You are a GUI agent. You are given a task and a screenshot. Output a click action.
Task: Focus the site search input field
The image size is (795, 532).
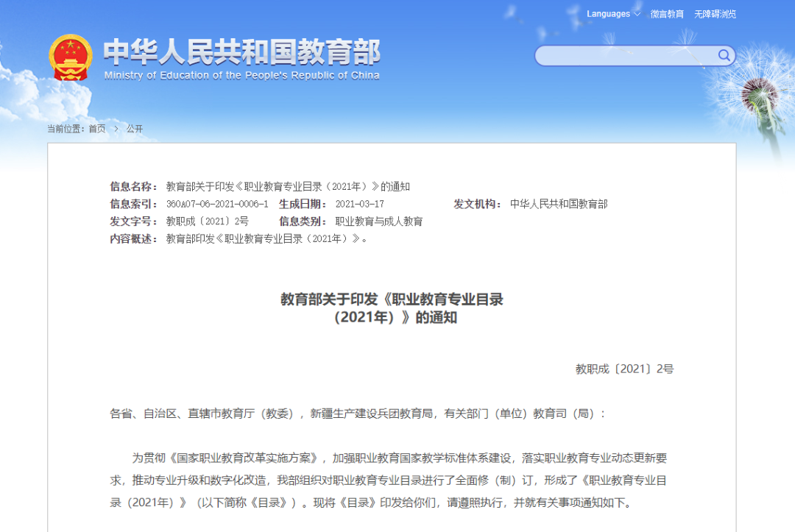point(635,55)
